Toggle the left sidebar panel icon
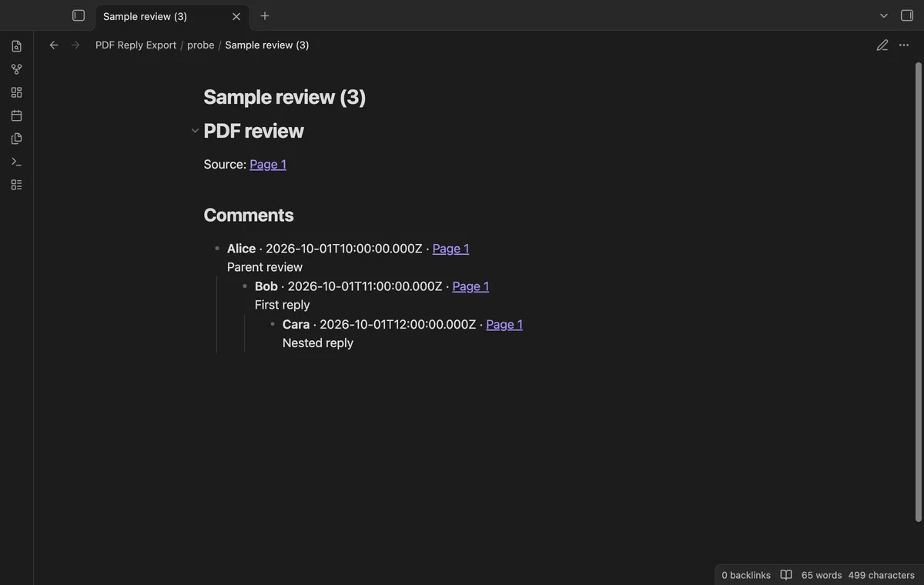The width and height of the screenshot is (924, 585). pyautogui.click(x=79, y=15)
